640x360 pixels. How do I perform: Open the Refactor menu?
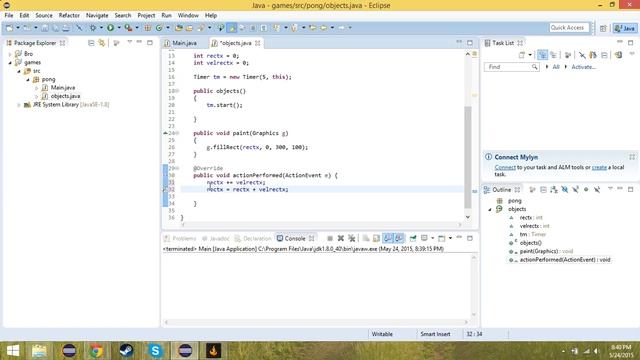(x=69, y=16)
